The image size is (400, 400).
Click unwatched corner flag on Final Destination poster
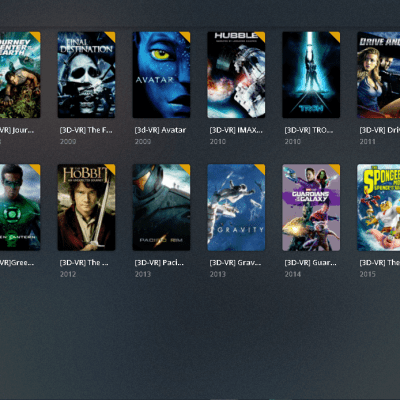point(111,36)
